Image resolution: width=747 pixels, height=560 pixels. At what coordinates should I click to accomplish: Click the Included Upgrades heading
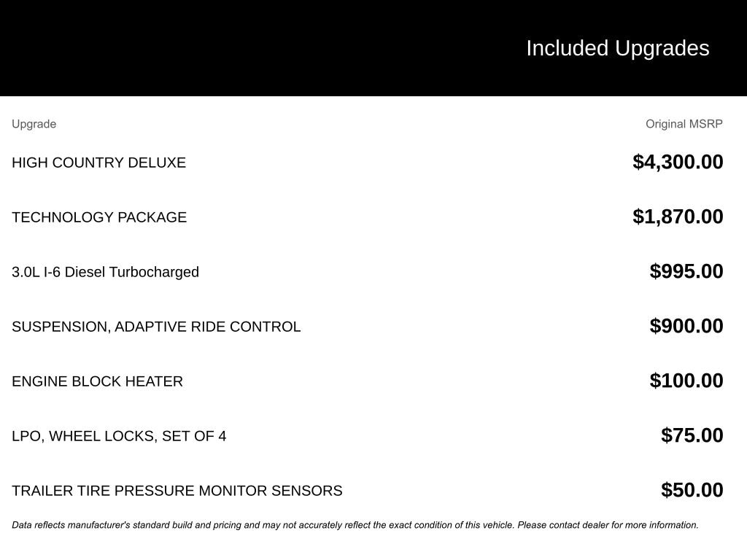617,48
